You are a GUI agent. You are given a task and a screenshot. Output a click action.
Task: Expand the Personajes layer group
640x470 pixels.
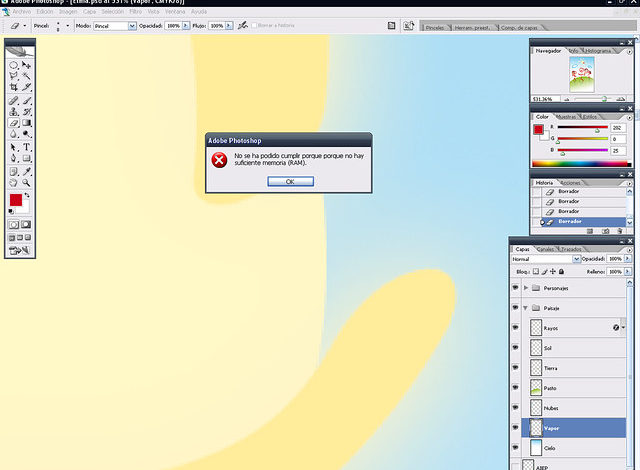point(526,288)
